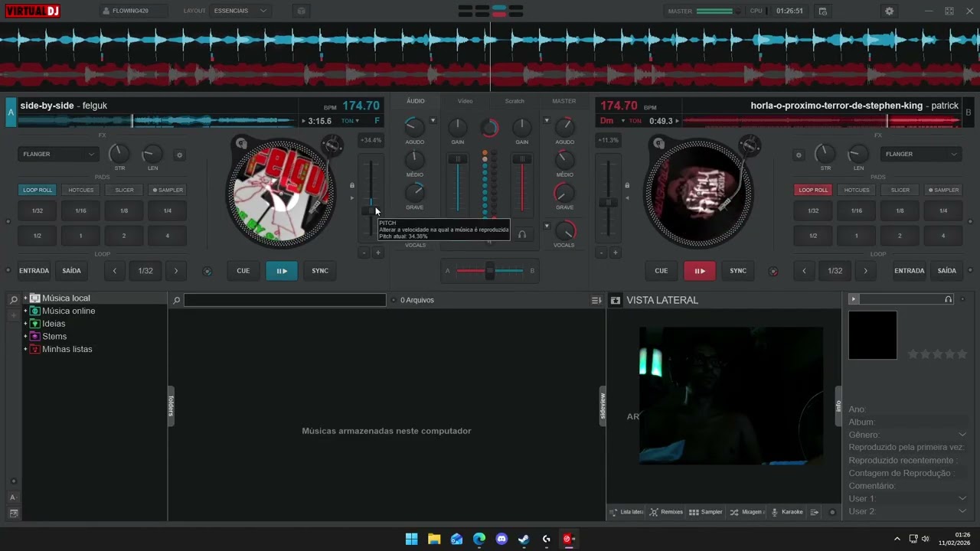Open the VirtualDJ settings gear

click(889, 11)
